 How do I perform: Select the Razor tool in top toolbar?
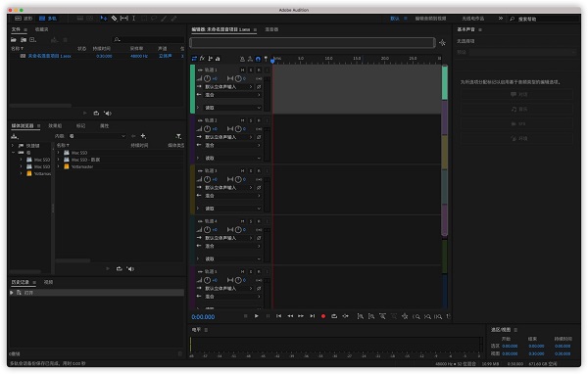pyautogui.click(x=114, y=19)
